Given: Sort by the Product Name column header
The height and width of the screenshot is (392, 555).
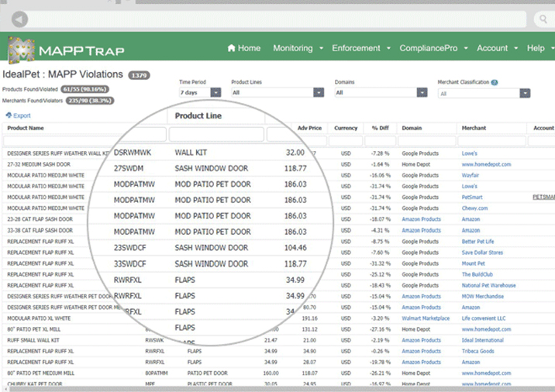Looking at the screenshot, I should (x=26, y=128).
